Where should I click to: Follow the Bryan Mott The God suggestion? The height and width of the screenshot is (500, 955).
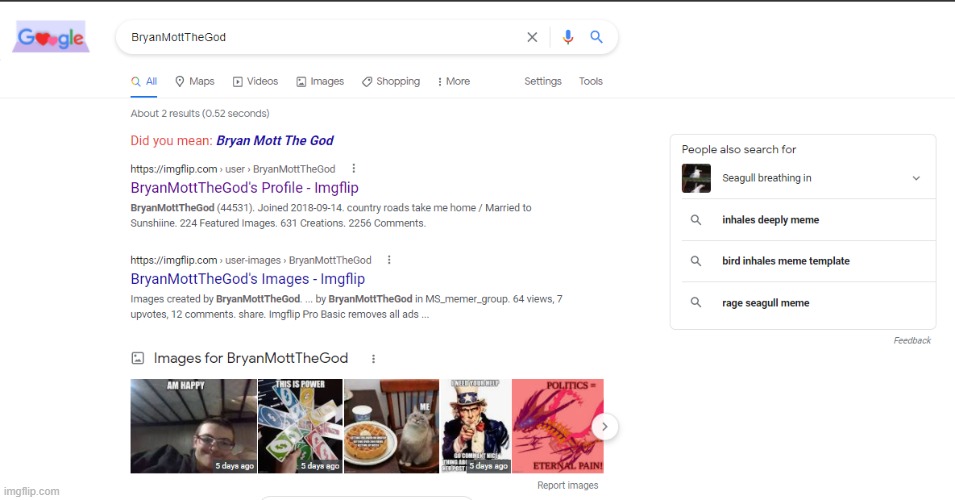click(x=275, y=141)
